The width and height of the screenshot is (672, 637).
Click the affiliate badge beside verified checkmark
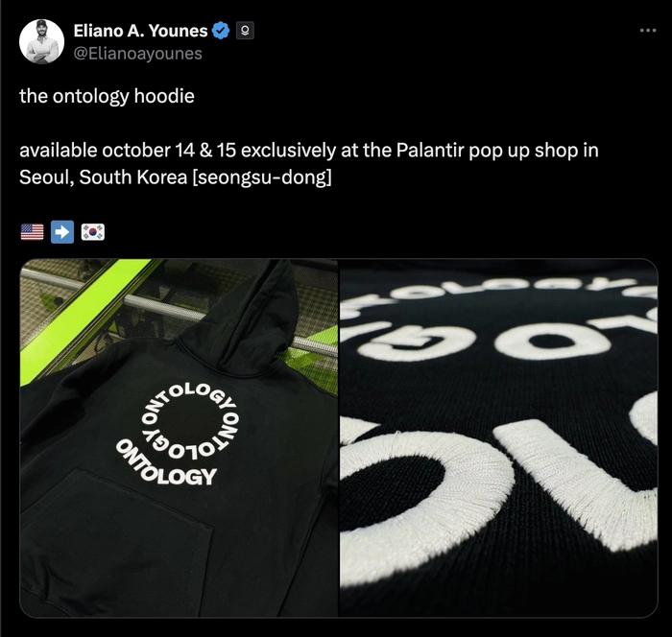245,31
